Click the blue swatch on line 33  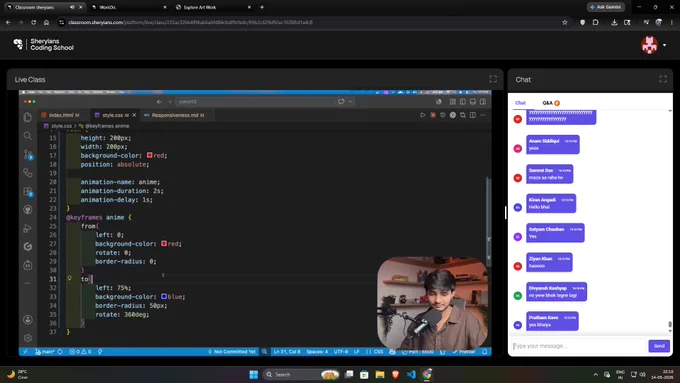164,296
